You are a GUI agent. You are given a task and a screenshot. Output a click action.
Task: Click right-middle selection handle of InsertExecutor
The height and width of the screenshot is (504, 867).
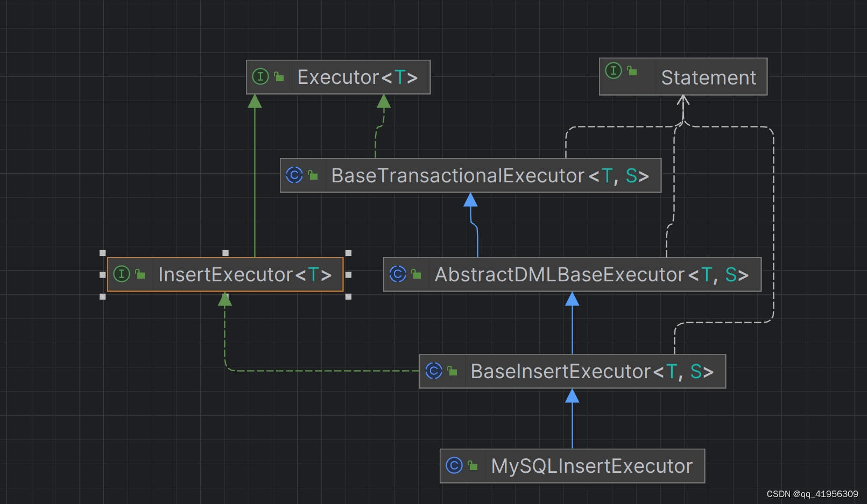coord(348,275)
